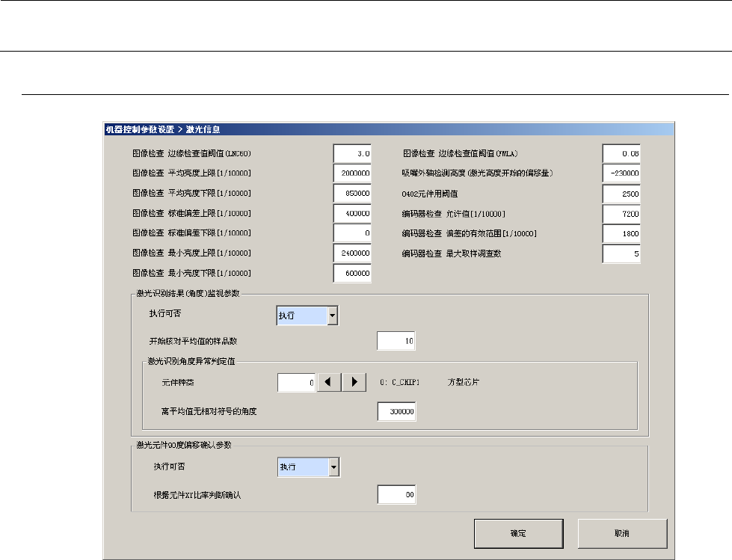This screenshot has width=732, height=560.
Task: Edit 平均亮度上限 field value 2000000
Action: tap(352, 173)
